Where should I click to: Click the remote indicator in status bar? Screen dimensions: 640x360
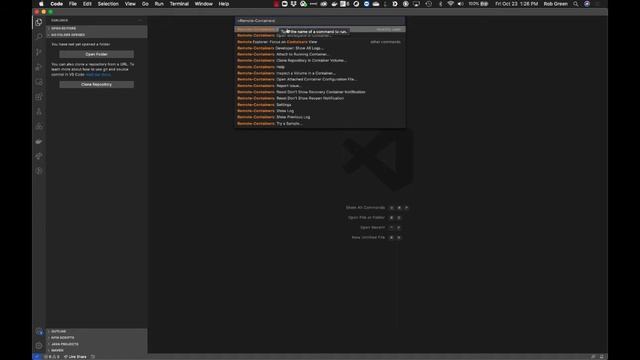tap(36, 357)
